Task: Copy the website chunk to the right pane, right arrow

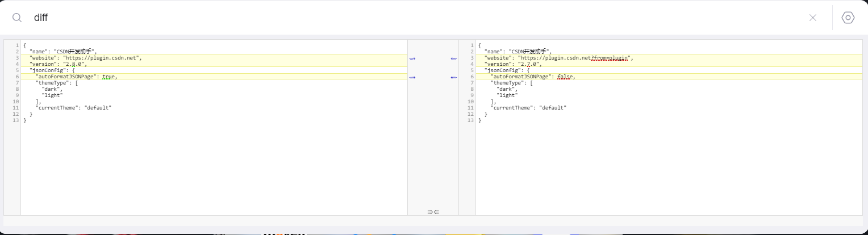Action: pyautogui.click(x=412, y=58)
